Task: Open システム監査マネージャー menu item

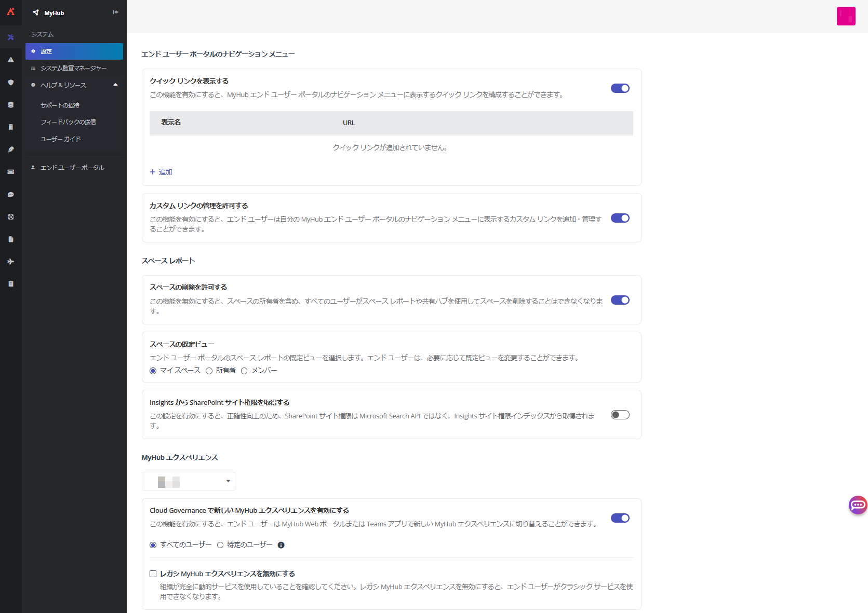Action: pos(74,68)
